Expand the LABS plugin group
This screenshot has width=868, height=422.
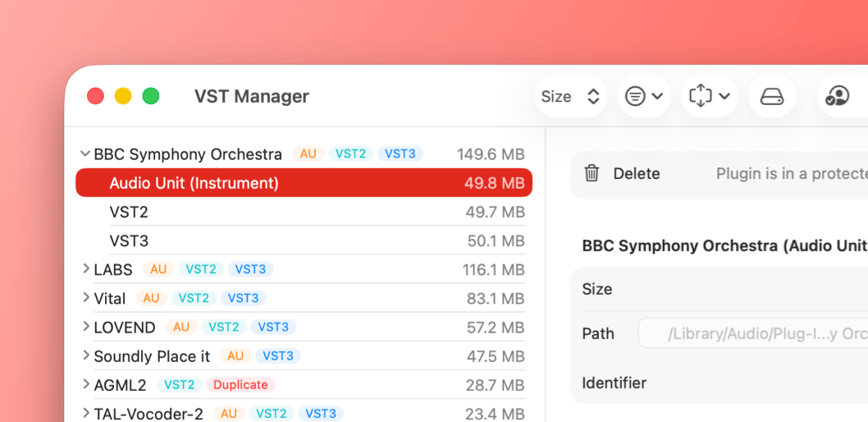tap(85, 269)
